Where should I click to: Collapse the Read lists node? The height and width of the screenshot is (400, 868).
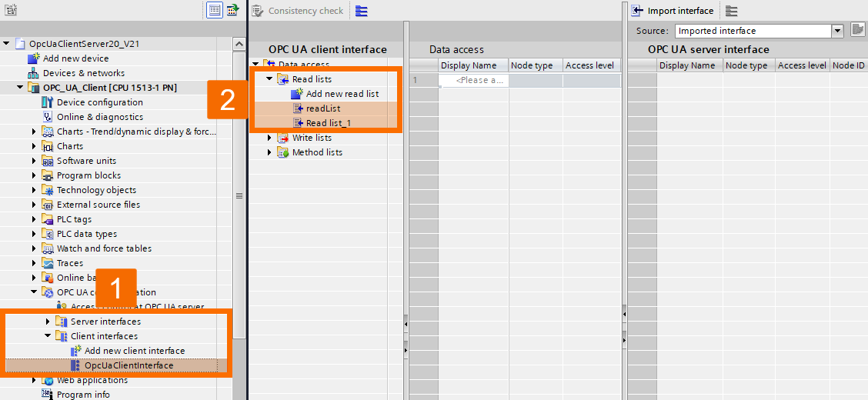coord(269,79)
